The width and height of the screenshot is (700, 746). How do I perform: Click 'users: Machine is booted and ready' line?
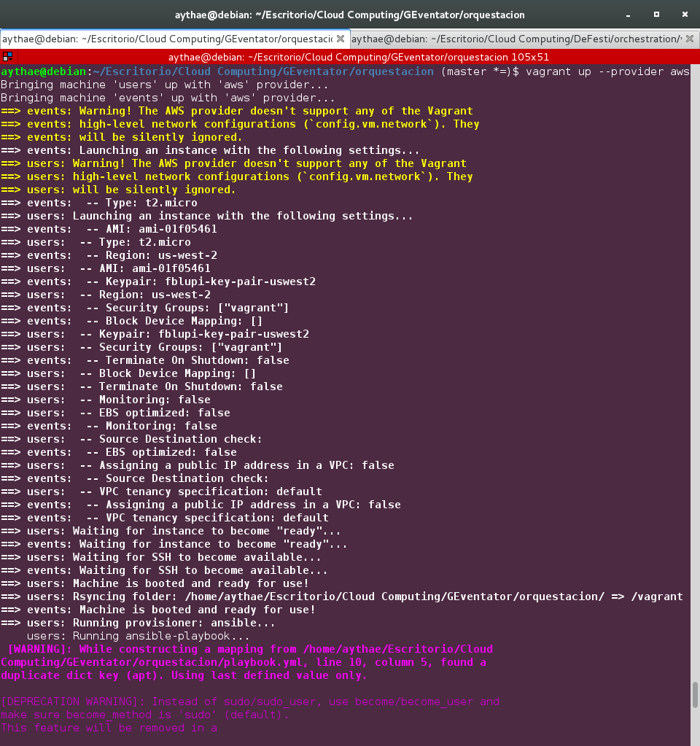pos(155,584)
